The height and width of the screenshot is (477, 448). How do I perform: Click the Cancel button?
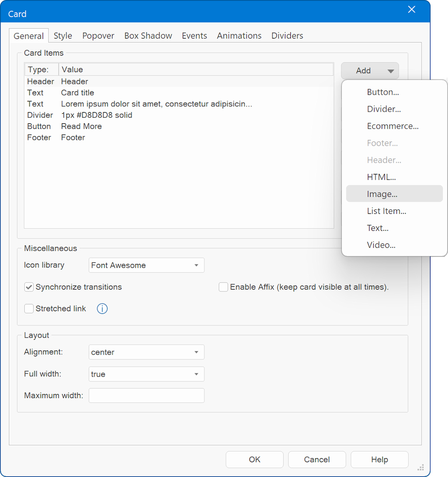(x=317, y=460)
